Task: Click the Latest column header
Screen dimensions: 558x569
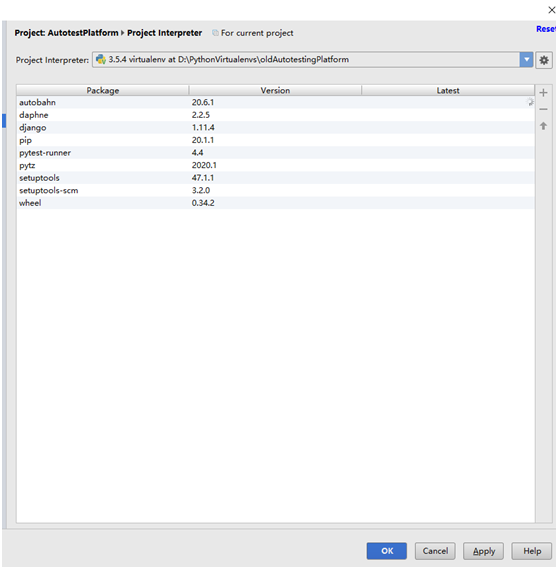Action: 448,90
